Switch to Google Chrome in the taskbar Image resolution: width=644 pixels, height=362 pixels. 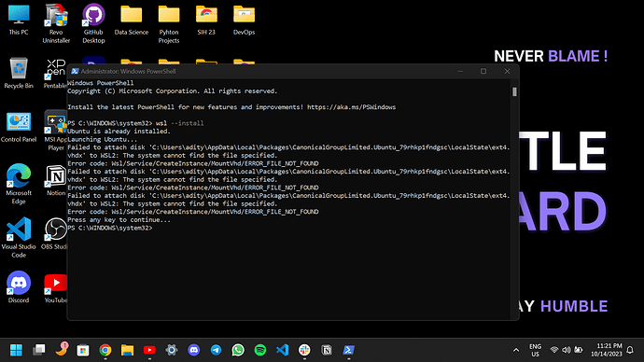[x=105, y=350]
